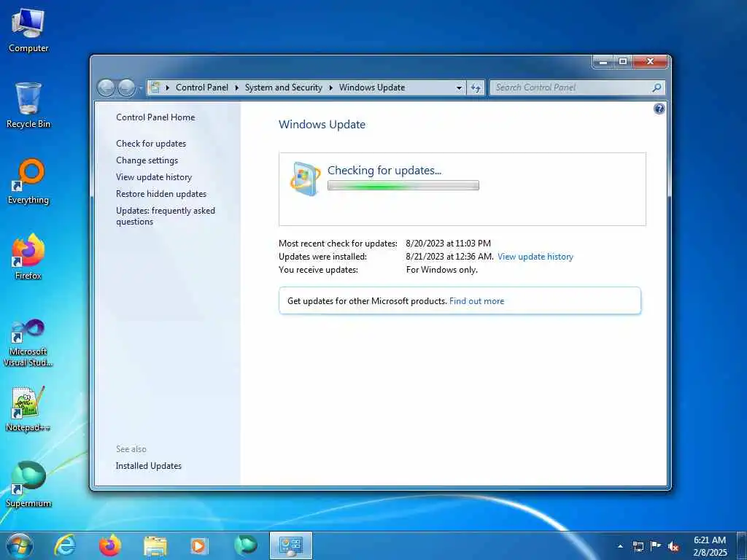Minimize the Windows Update window
Viewport: 747px width, 560px height.
(x=603, y=61)
